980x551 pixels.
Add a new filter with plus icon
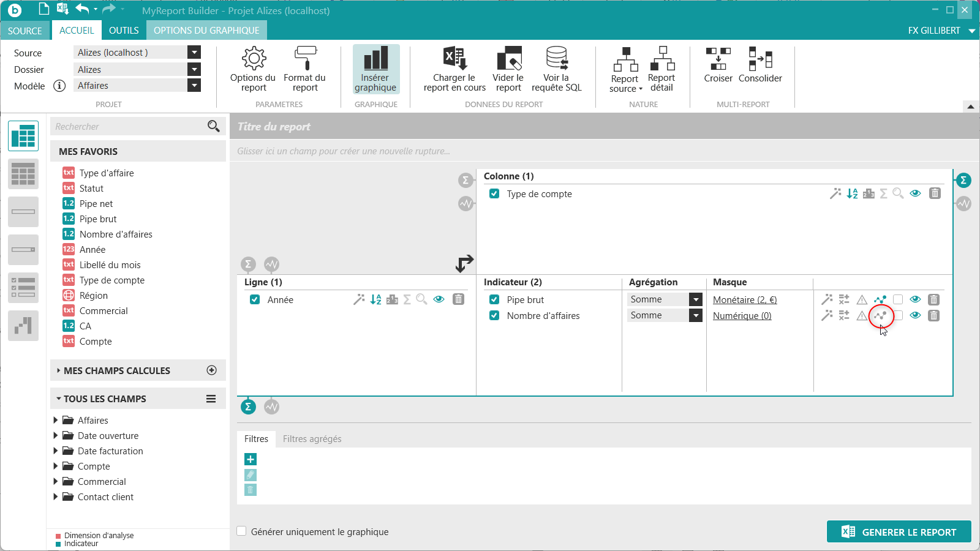pos(251,459)
